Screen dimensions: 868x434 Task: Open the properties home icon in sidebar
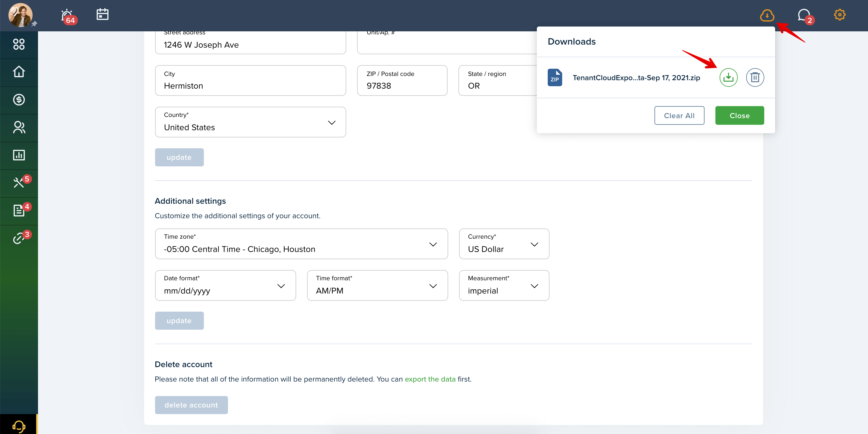[19, 72]
